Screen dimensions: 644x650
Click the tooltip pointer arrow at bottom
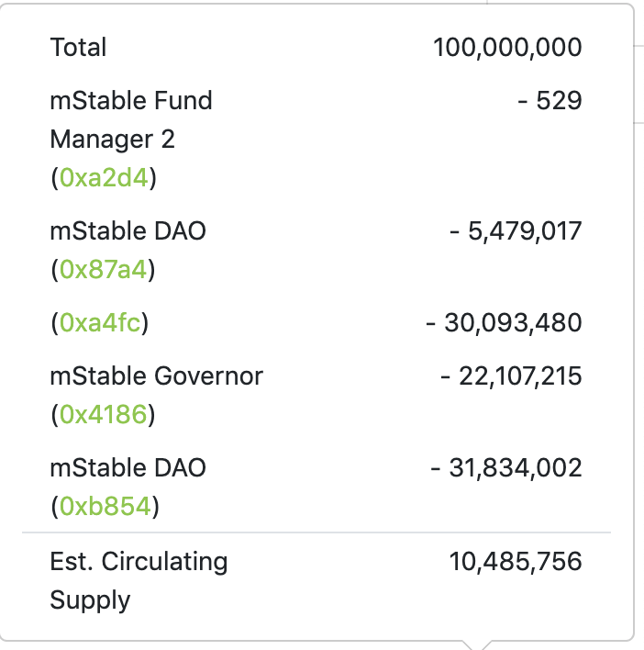pos(474,645)
